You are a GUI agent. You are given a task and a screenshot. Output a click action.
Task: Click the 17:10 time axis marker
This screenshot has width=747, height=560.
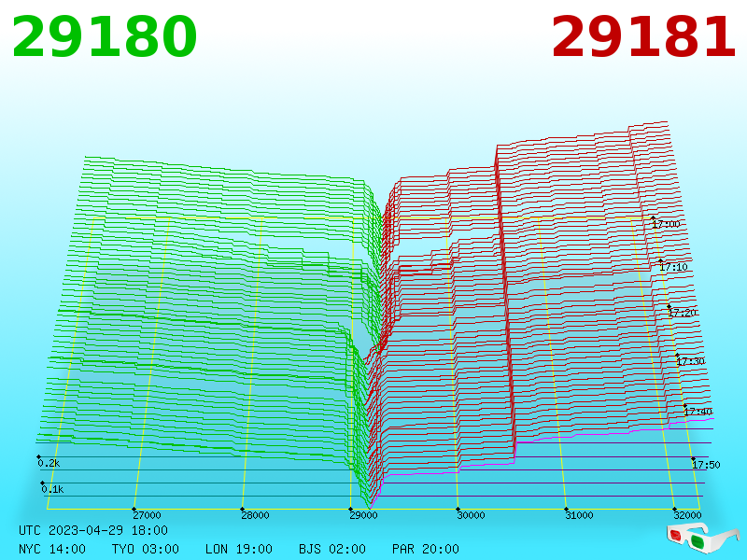(673, 267)
